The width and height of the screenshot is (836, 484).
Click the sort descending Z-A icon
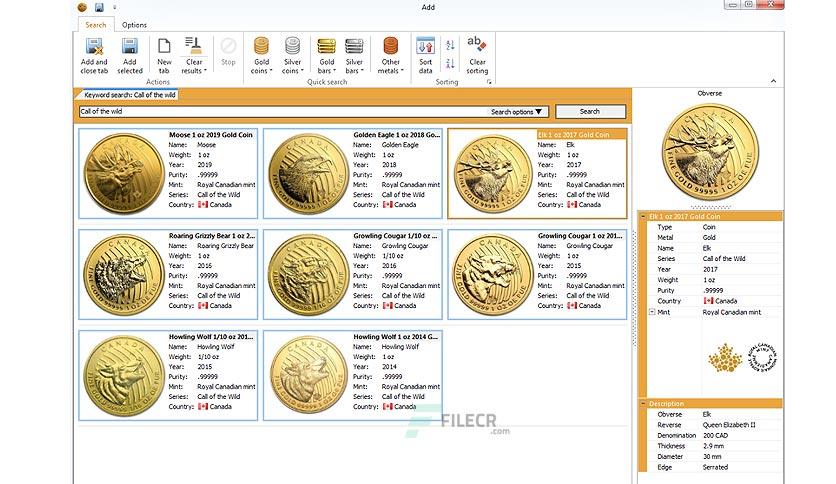[451, 63]
